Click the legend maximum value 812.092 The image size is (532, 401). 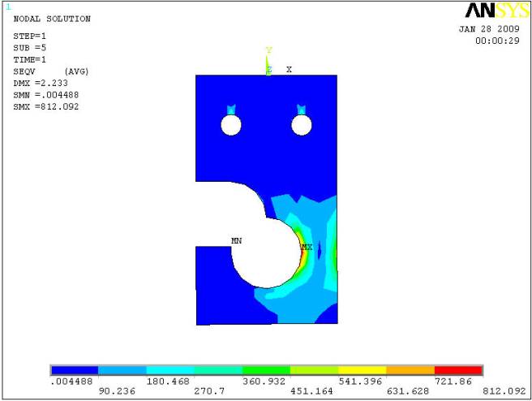[504, 391]
